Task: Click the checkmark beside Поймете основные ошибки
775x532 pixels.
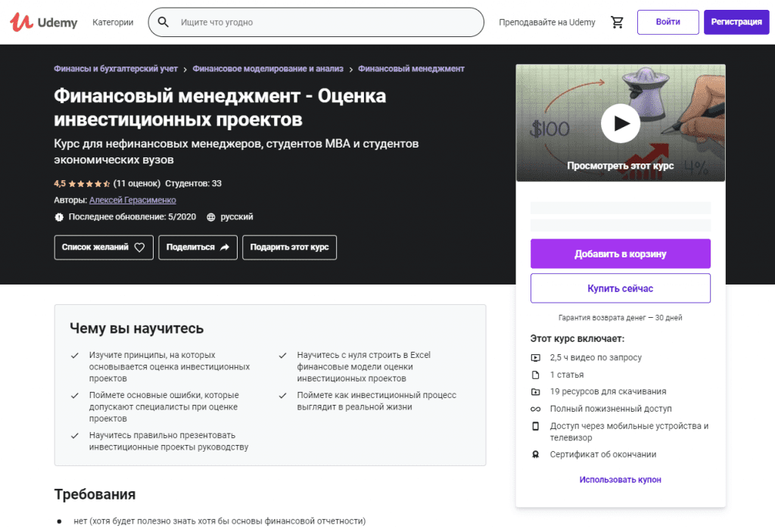Action: [x=75, y=396]
